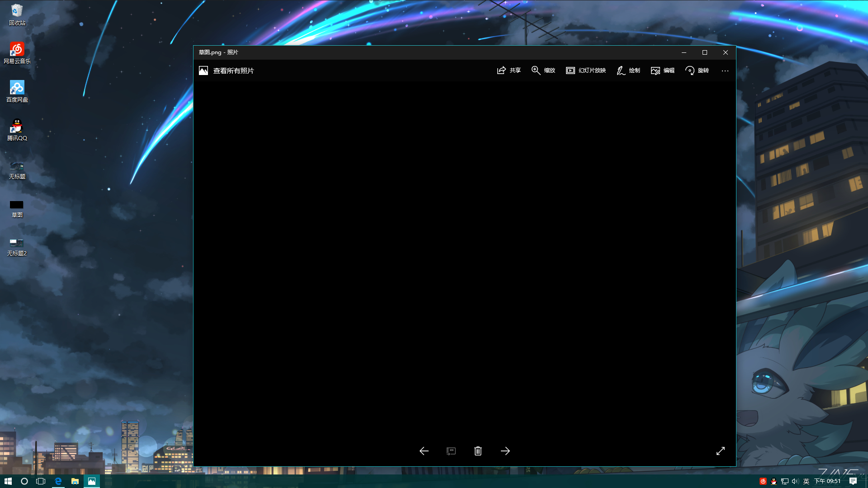Image resolution: width=868 pixels, height=488 pixels.
Task: Minimize the Photos window
Action: [x=684, y=52]
